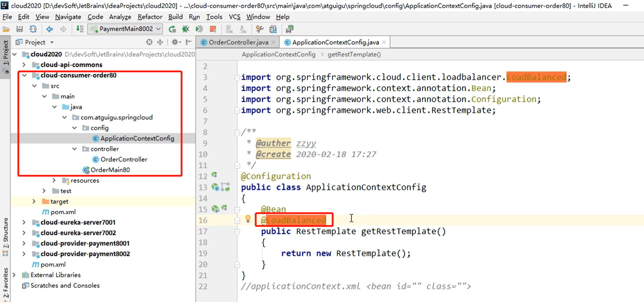
Task: Toggle the Structure side tool window
Action: [x=5, y=236]
